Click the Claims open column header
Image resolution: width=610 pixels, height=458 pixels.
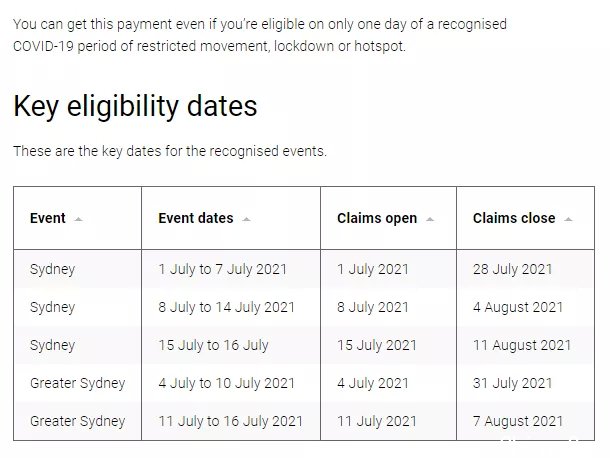(x=388, y=218)
